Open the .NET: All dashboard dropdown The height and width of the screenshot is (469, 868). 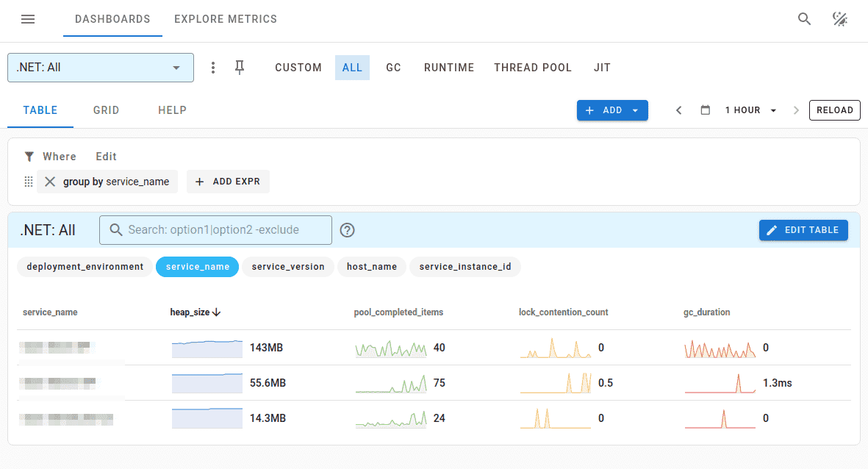pyautogui.click(x=100, y=67)
